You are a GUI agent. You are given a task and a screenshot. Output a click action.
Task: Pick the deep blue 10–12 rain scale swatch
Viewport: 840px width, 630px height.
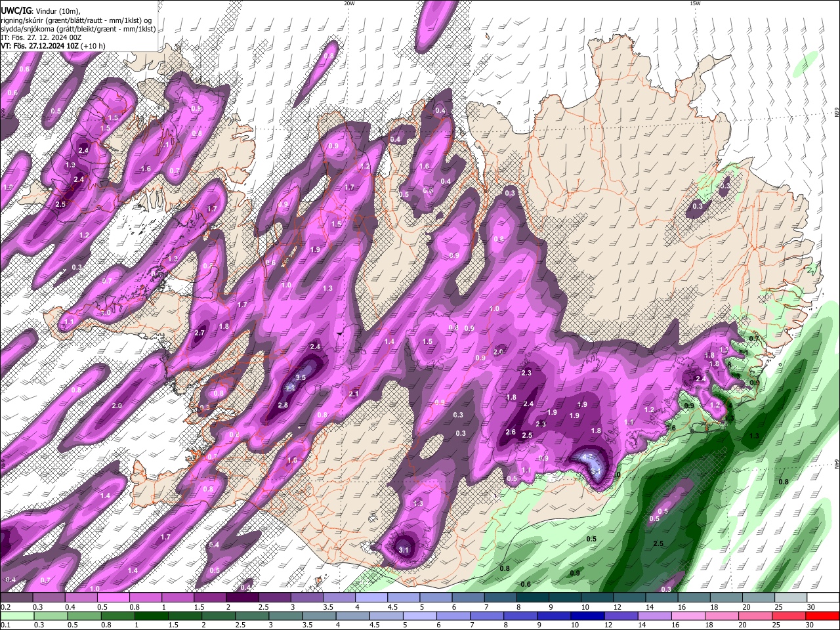click(587, 616)
